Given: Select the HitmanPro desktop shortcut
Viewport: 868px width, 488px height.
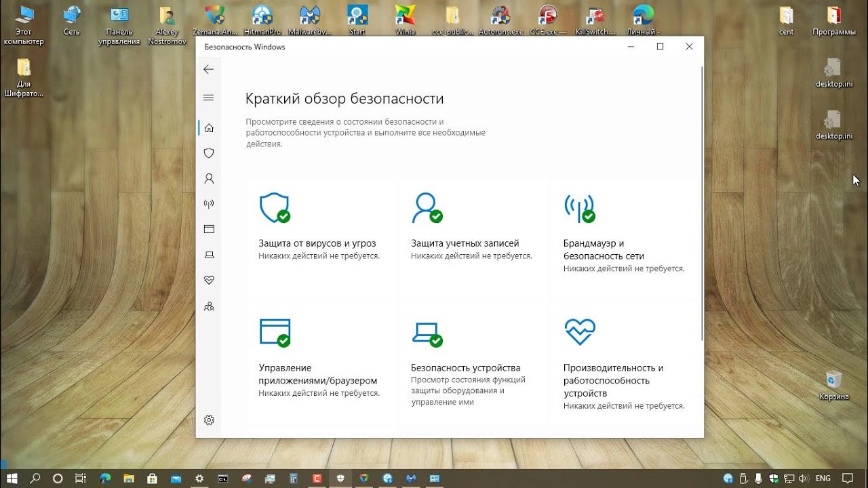Looking at the screenshot, I should point(261,21).
